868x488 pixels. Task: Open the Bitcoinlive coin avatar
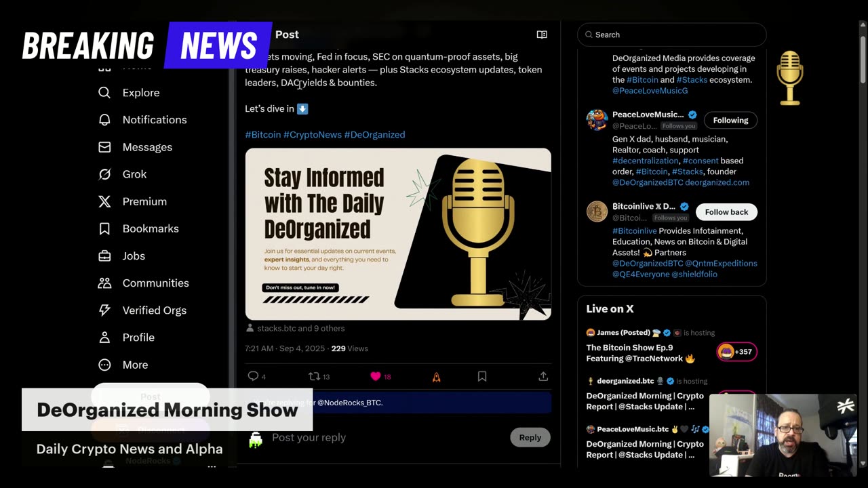597,211
